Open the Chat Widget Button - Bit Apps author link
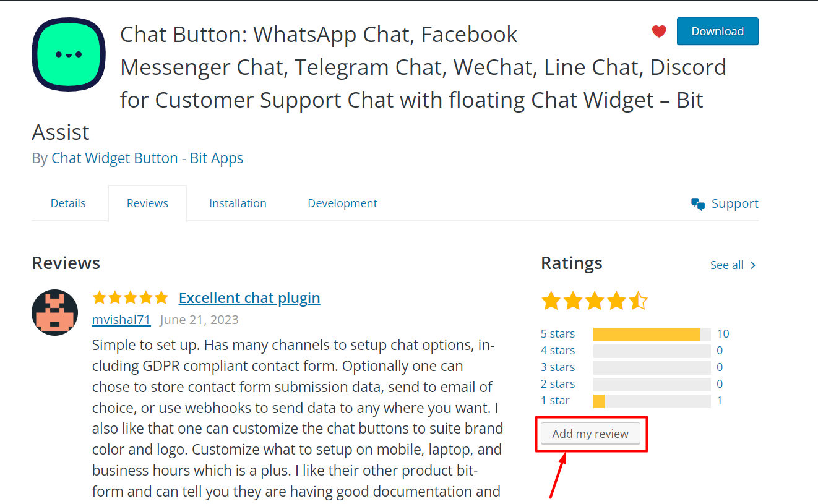Viewport: 818px width, 504px height. click(147, 158)
